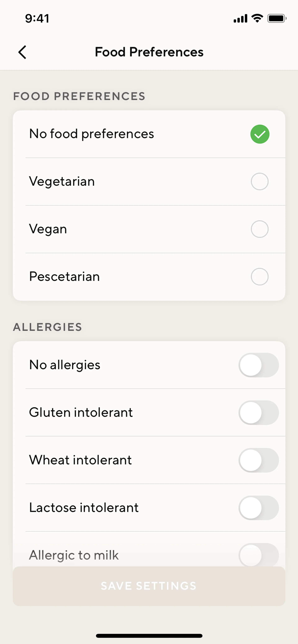298x644 pixels.
Task: Select the Vegetarian radio button
Action: [x=260, y=182]
